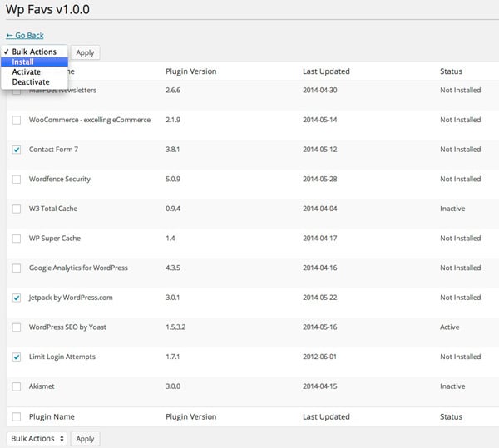Tick the Wordfence Security checkbox
This screenshot has width=499, height=448.
pyautogui.click(x=17, y=180)
